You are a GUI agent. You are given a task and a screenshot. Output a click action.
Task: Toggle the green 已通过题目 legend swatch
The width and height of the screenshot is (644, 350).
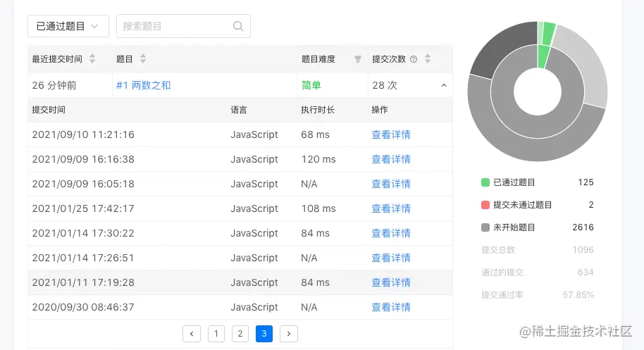coord(485,182)
